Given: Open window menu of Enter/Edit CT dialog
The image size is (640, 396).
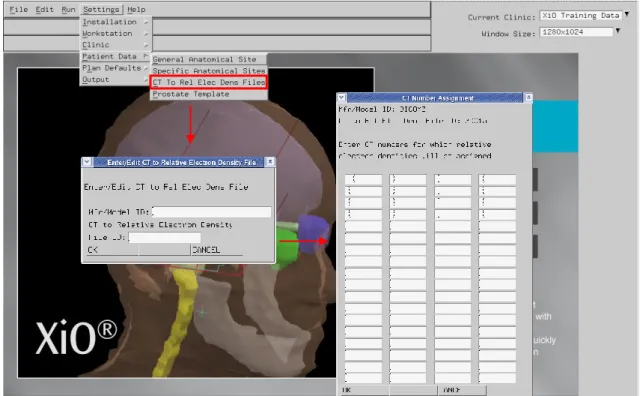Looking at the screenshot, I should pyautogui.click(x=87, y=162).
